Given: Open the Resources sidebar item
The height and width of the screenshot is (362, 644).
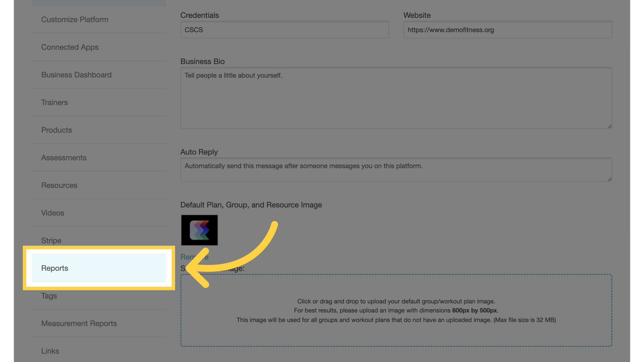Looking at the screenshot, I should coord(59,185).
